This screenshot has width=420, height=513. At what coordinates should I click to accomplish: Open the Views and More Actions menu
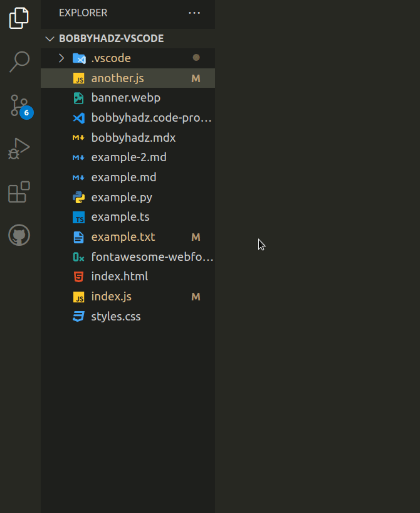194,13
